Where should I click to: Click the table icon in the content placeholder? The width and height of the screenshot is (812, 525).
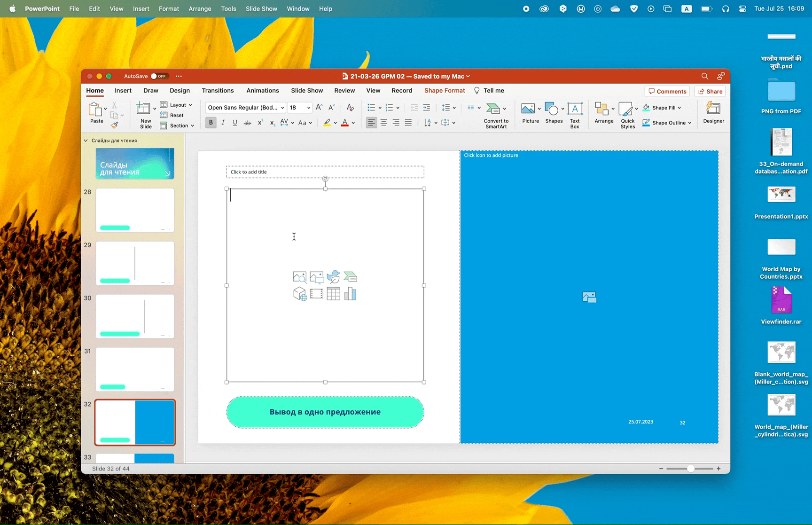pyautogui.click(x=333, y=294)
